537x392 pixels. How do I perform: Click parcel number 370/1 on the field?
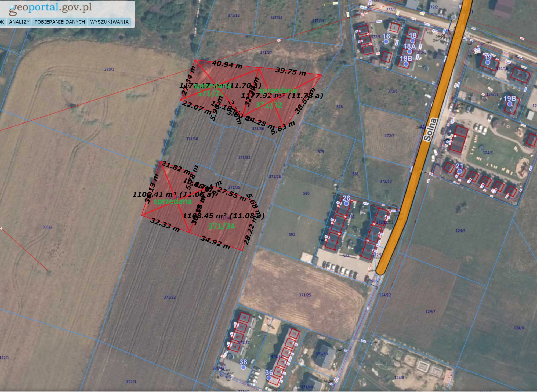click(109, 69)
